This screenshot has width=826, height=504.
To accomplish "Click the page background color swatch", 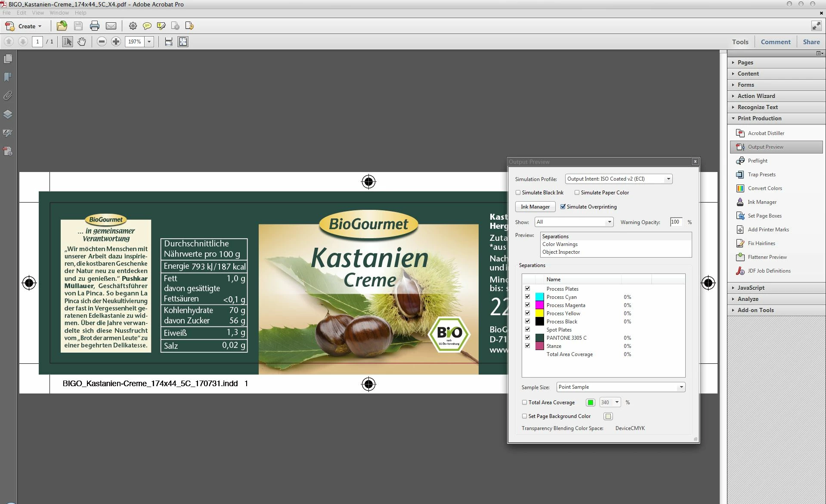I will 608,416.
